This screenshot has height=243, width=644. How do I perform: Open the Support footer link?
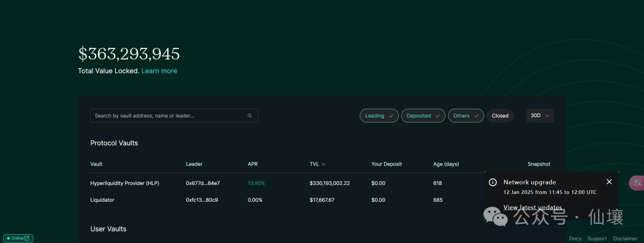pyautogui.click(x=597, y=239)
